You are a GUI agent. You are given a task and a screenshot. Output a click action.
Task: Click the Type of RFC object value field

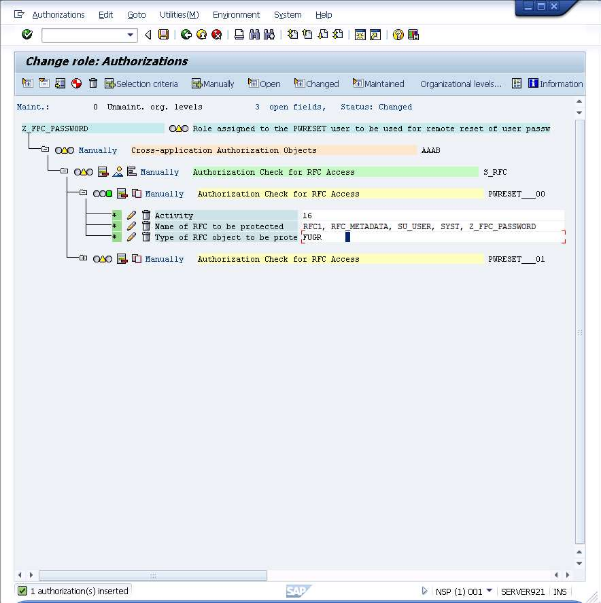(x=430, y=237)
